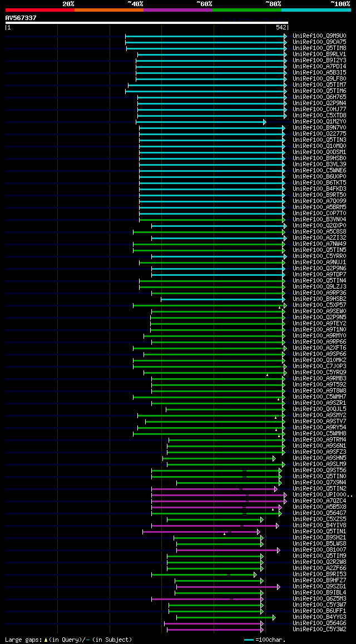The width and height of the screenshot is (356, 644).
Task: Open the UniRef100_A2XFT6 entry
Action: coord(319,348)
